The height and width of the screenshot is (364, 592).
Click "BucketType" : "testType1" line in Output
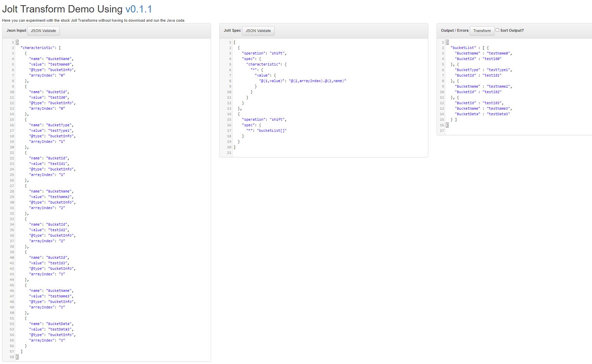pyautogui.click(x=484, y=70)
